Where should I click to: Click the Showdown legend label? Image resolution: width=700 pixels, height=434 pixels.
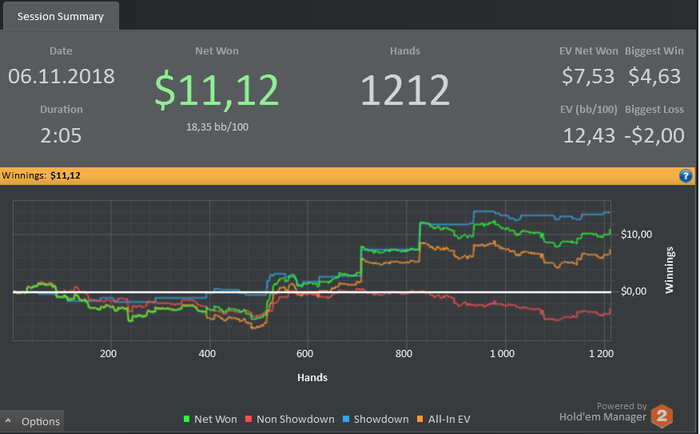[x=381, y=419]
